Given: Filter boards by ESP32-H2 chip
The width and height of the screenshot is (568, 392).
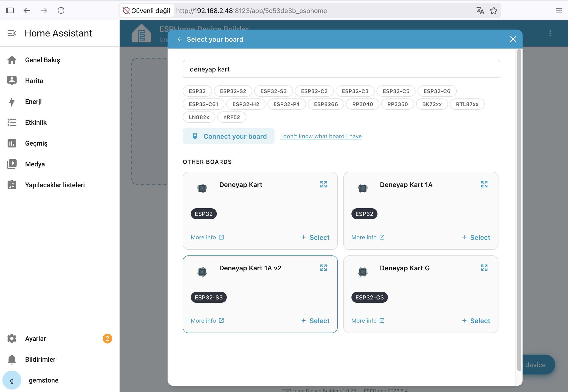Looking at the screenshot, I should pos(246,104).
